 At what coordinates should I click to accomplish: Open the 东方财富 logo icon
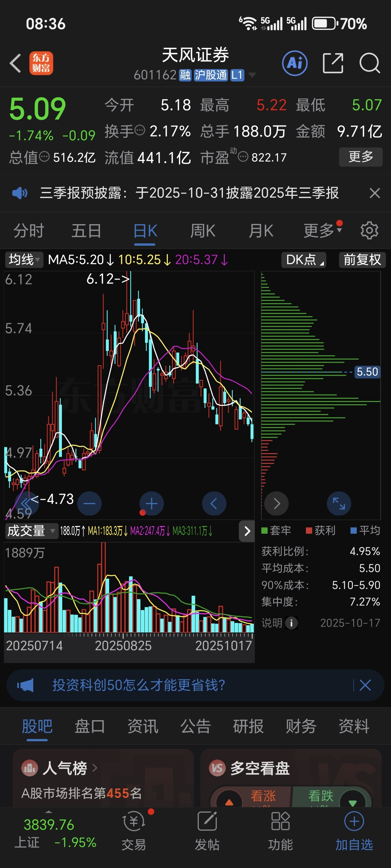(x=41, y=63)
